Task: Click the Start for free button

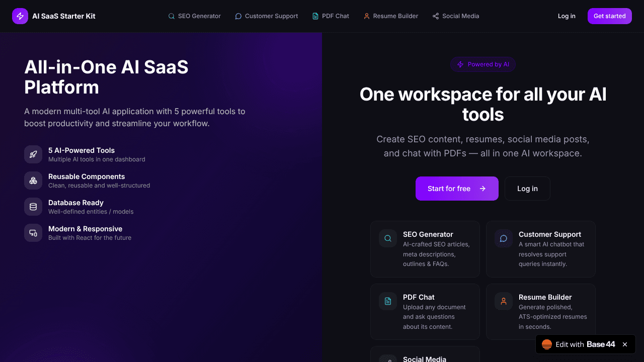Action: point(457,189)
